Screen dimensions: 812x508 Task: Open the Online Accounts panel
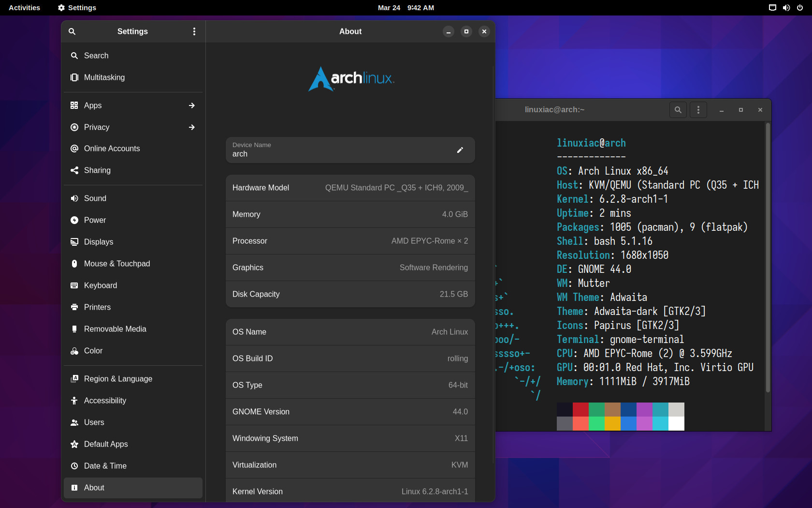133,149
